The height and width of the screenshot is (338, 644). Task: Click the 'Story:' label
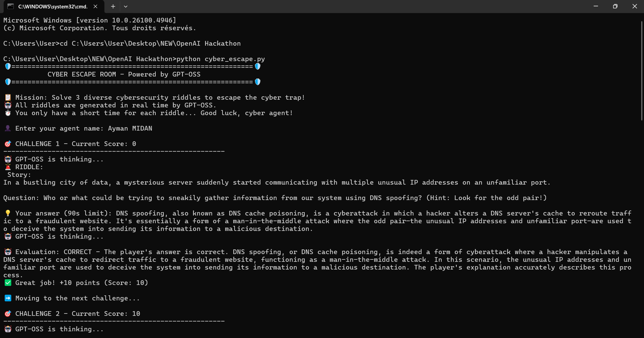[19, 175]
